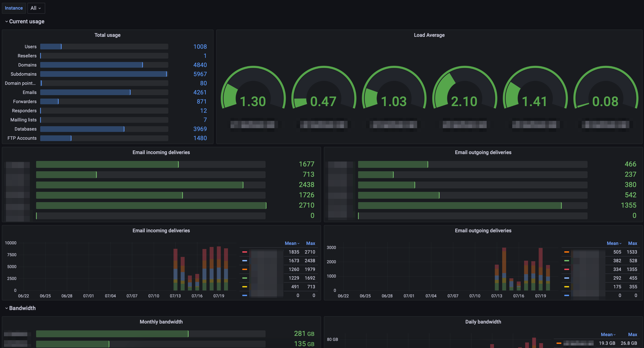
Task: Open the Load Average panel title menu
Action: click(429, 35)
